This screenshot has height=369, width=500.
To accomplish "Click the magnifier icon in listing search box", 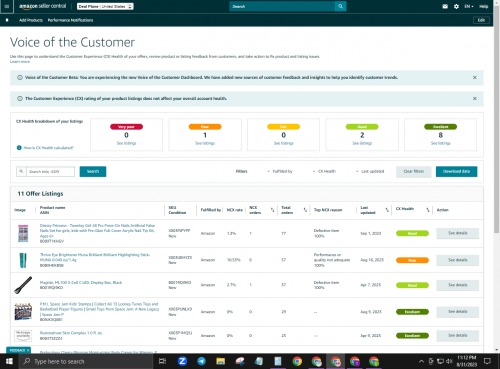I will pyautogui.click(x=21, y=171).
